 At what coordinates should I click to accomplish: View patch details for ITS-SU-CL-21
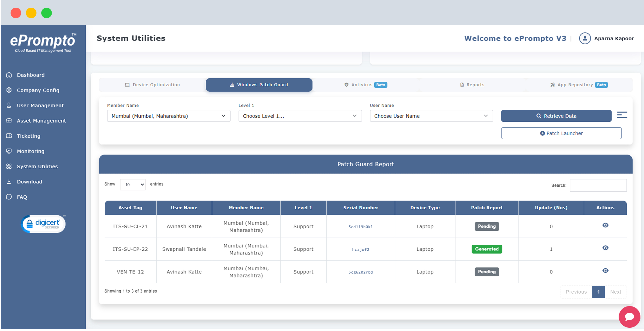[605, 225]
